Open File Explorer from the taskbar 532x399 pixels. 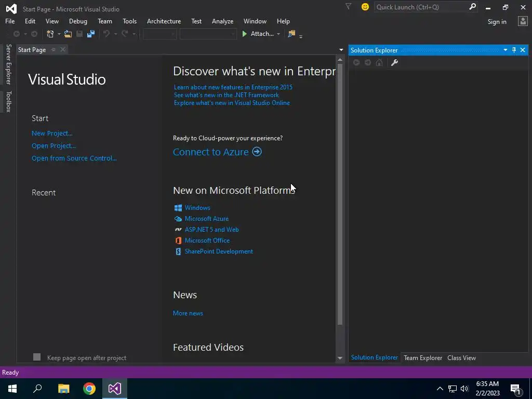[x=63, y=389]
